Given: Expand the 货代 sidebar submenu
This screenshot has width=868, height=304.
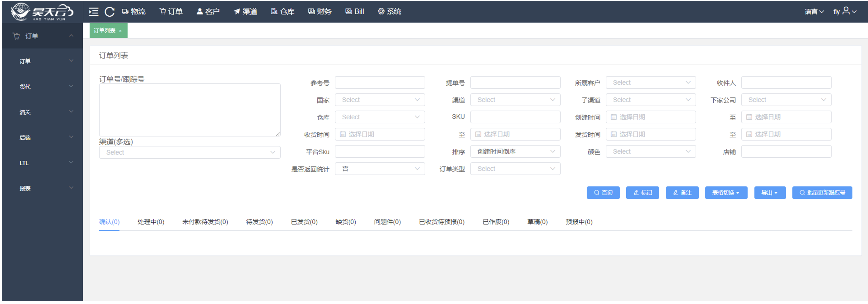Looking at the screenshot, I should click(x=42, y=87).
